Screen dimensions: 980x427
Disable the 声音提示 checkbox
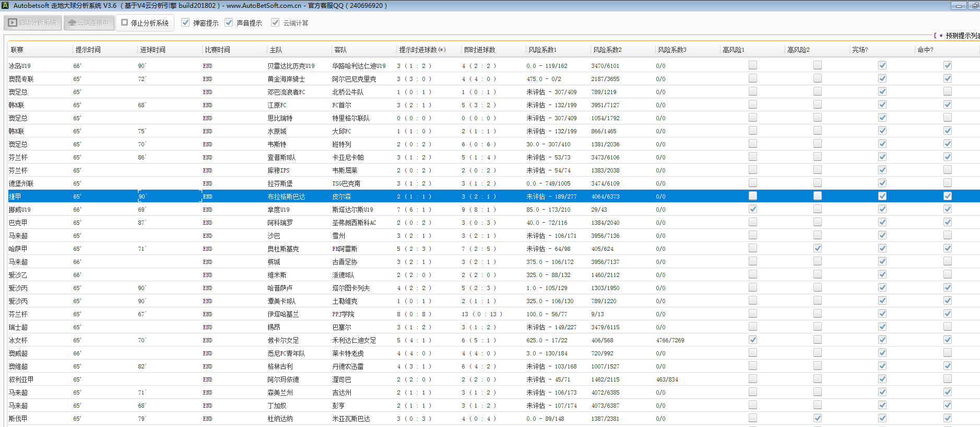coord(229,22)
